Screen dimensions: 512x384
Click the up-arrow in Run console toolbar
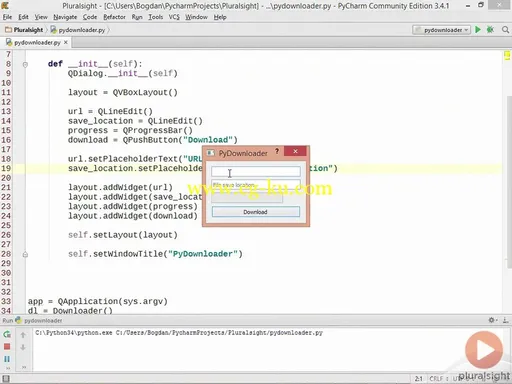(23, 335)
